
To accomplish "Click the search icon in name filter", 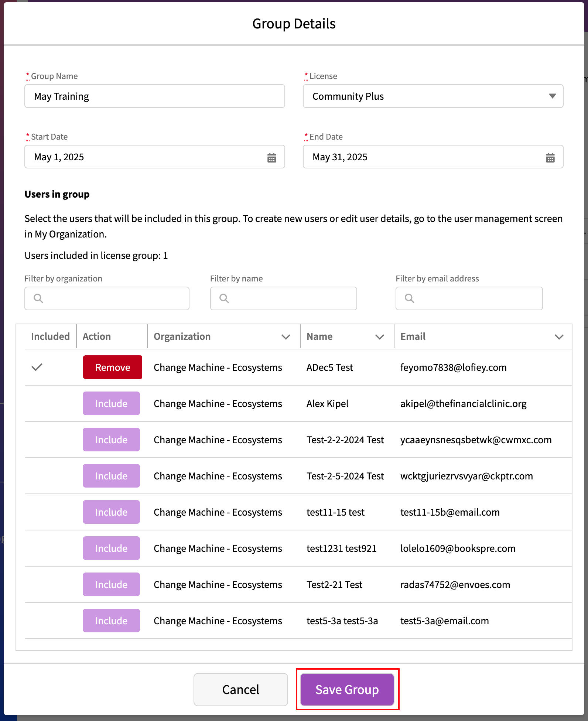I will 224,298.
